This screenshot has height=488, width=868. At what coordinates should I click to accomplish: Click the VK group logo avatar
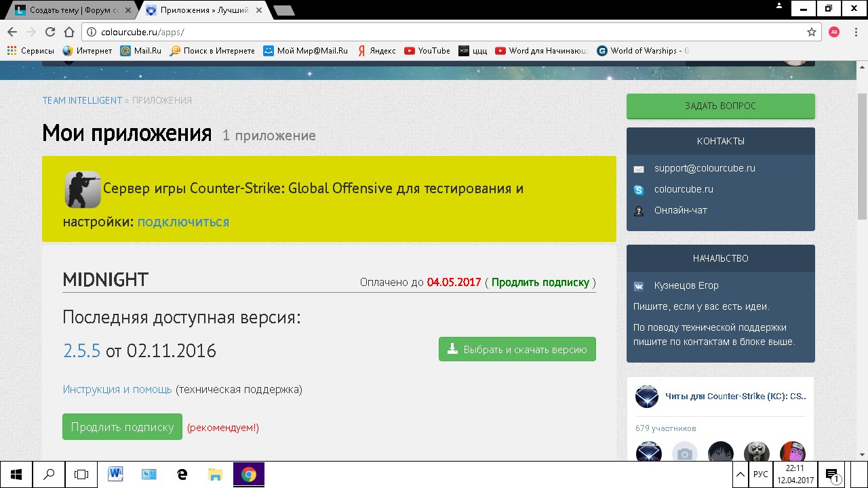[x=647, y=396]
